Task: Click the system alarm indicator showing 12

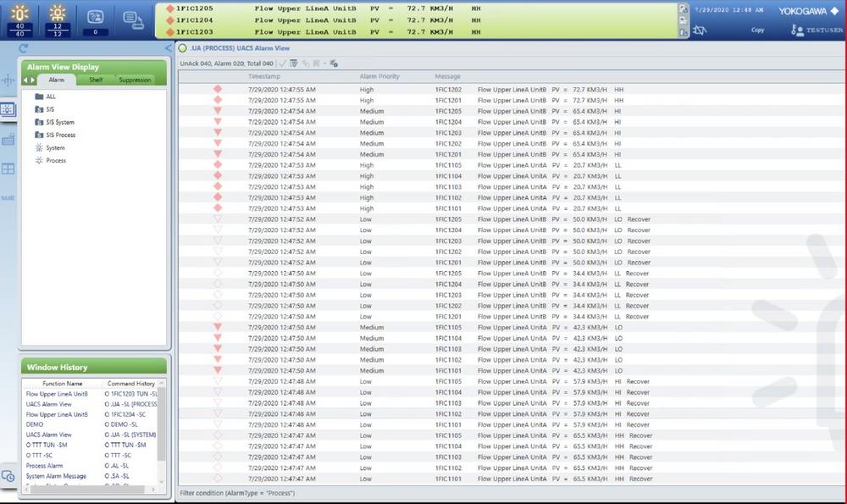Action: point(57,17)
